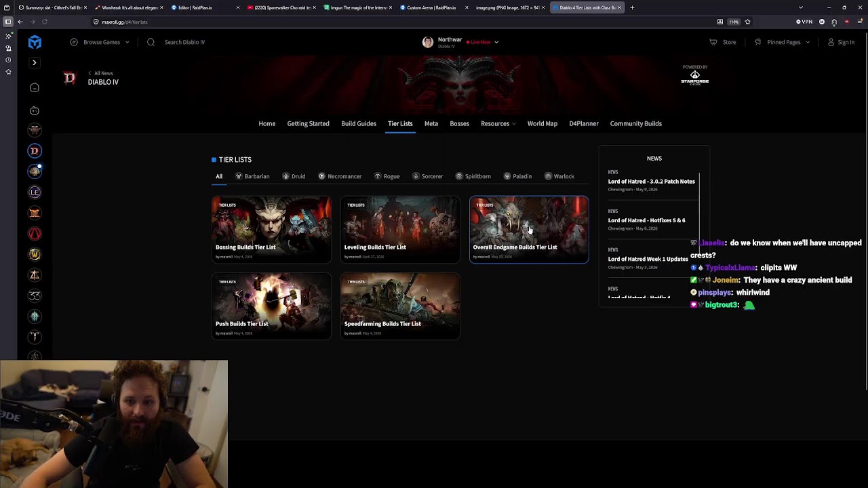Go back to All News

[101, 73]
